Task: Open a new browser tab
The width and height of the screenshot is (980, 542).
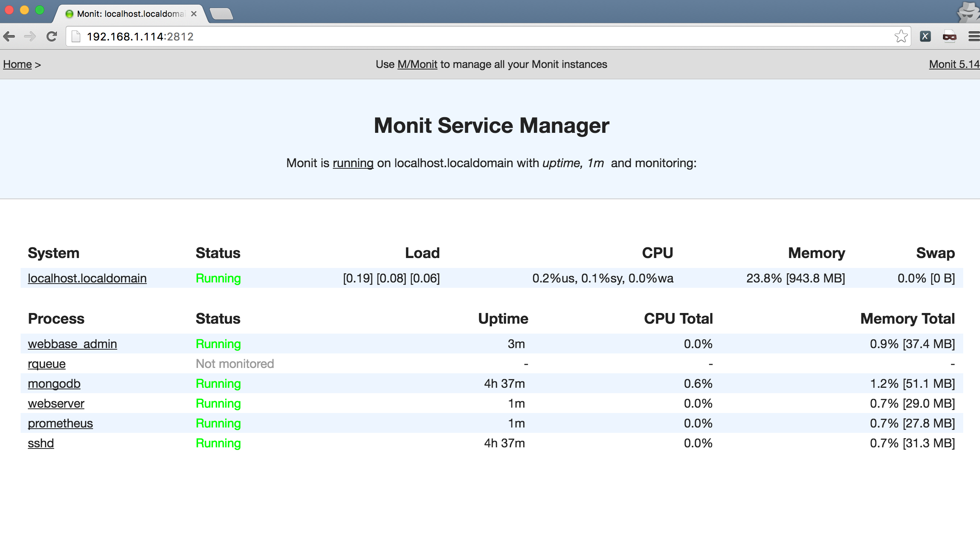Action: point(221,14)
